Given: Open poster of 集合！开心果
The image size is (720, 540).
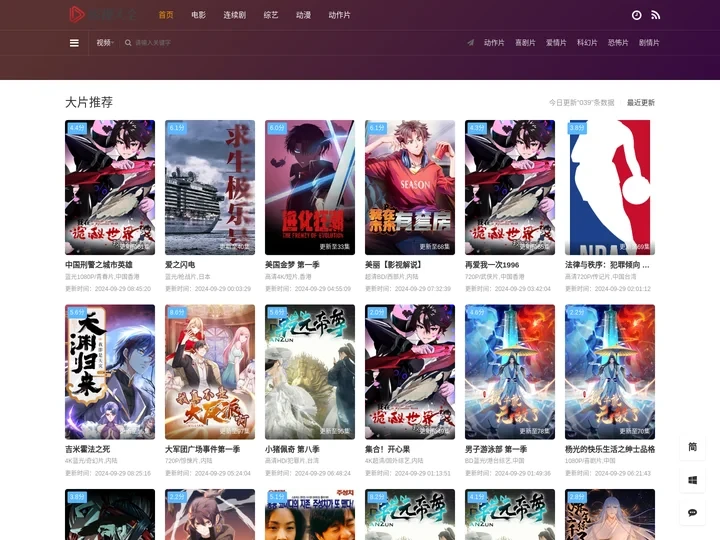Looking at the screenshot, I should click(410, 372).
